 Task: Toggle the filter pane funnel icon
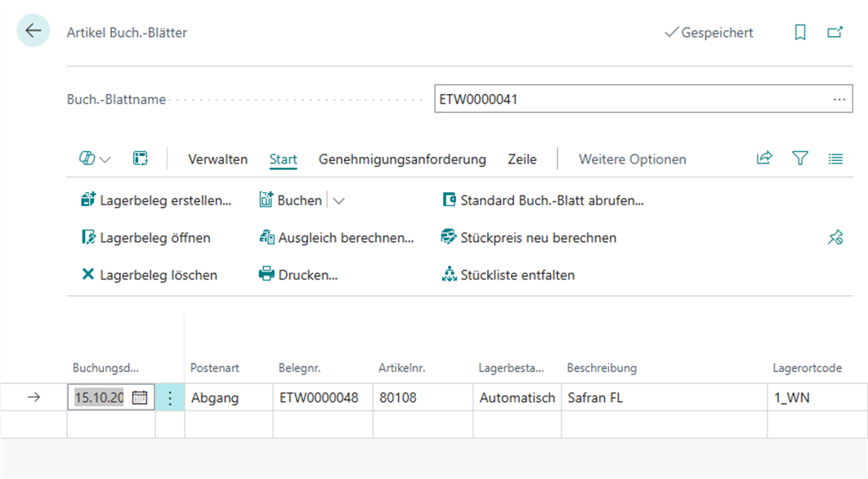pyautogui.click(x=800, y=159)
